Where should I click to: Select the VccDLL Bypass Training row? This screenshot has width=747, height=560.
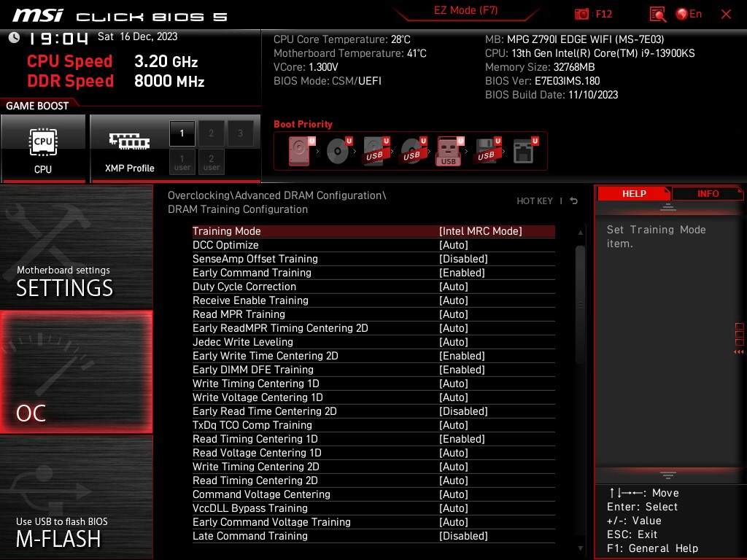(373, 508)
